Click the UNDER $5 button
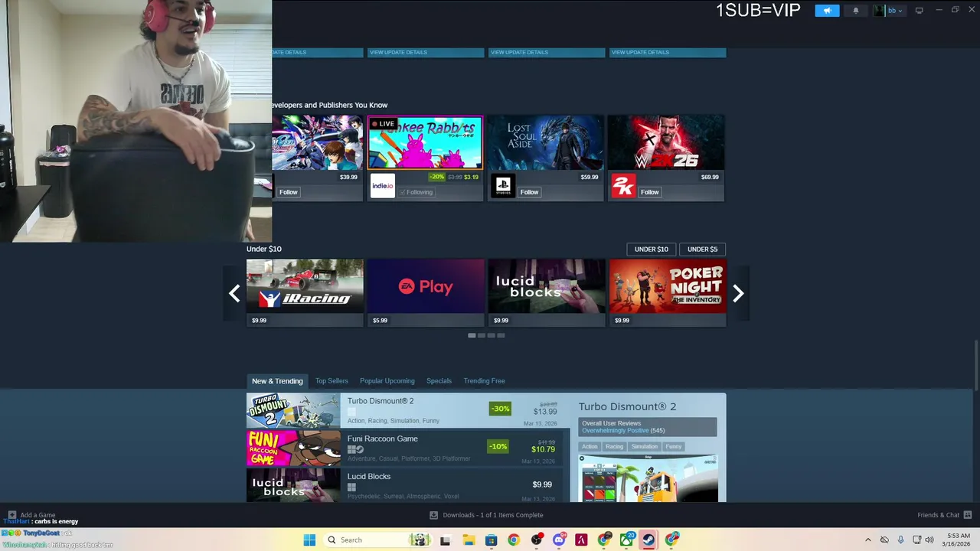The width and height of the screenshot is (980, 551). [x=702, y=249]
